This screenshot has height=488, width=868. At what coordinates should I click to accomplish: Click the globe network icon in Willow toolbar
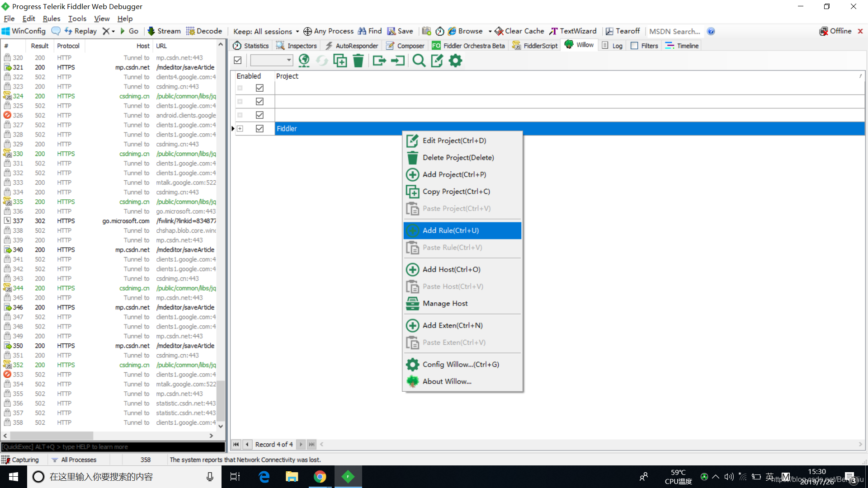point(304,61)
